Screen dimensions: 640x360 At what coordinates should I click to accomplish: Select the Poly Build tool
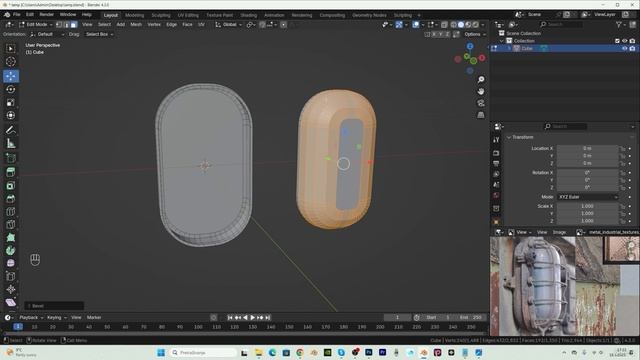coord(11,238)
